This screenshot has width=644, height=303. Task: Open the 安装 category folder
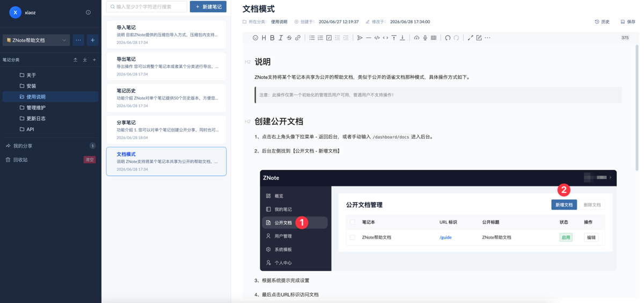50,86
